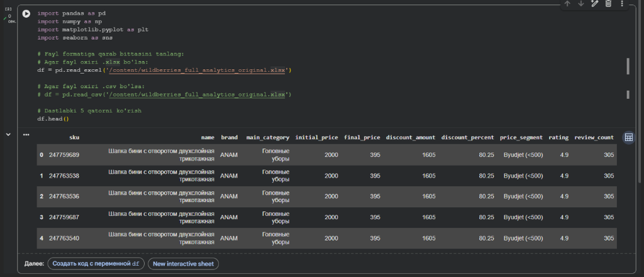
Task: Click the discount_amount column header
Action: (x=411, y=138)
